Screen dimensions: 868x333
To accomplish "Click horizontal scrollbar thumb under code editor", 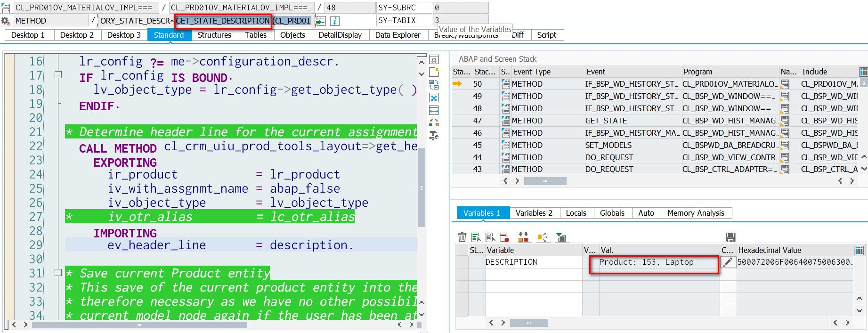I will (139, 325).
